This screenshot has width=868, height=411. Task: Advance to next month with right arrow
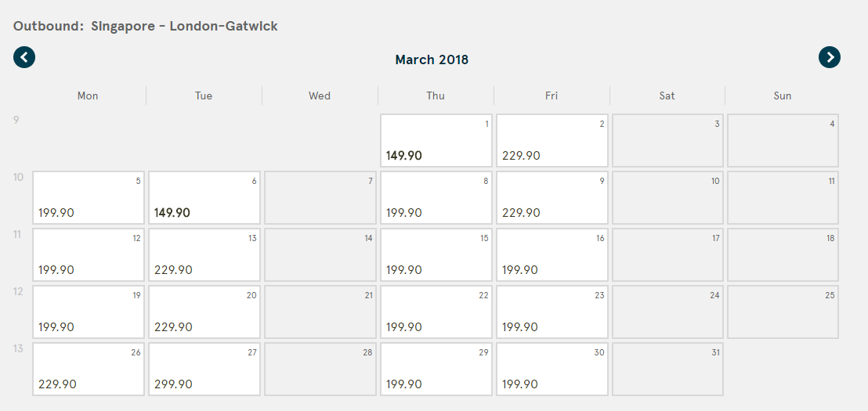[830, 57]
